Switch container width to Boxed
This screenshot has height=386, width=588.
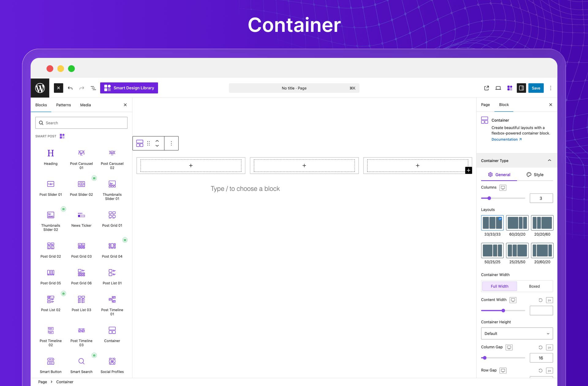534,286
